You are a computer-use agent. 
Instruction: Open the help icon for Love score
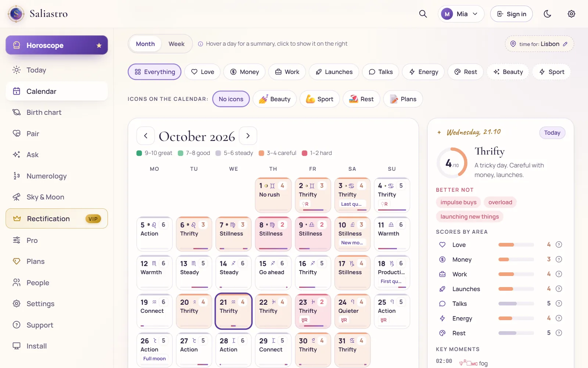tap(559, 245)
